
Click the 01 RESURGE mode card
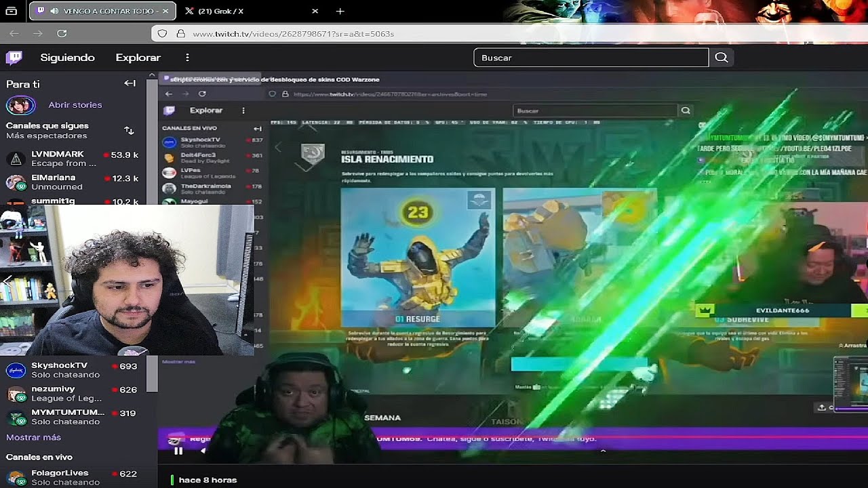[418, 258]
